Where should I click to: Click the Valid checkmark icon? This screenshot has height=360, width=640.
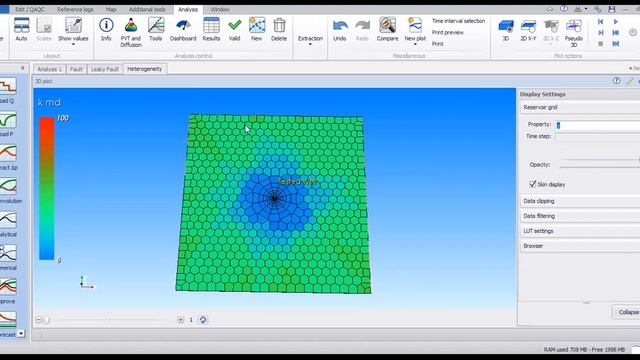(x=234, y=29)
